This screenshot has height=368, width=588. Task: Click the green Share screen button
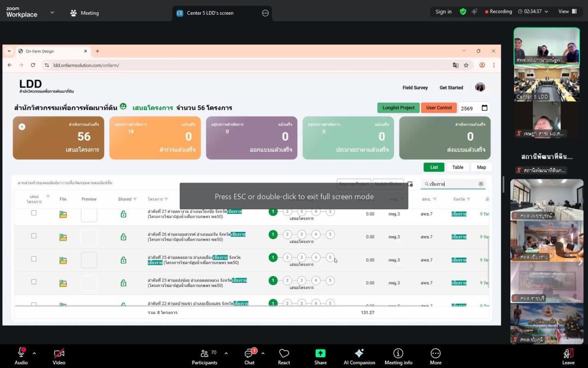320,356
